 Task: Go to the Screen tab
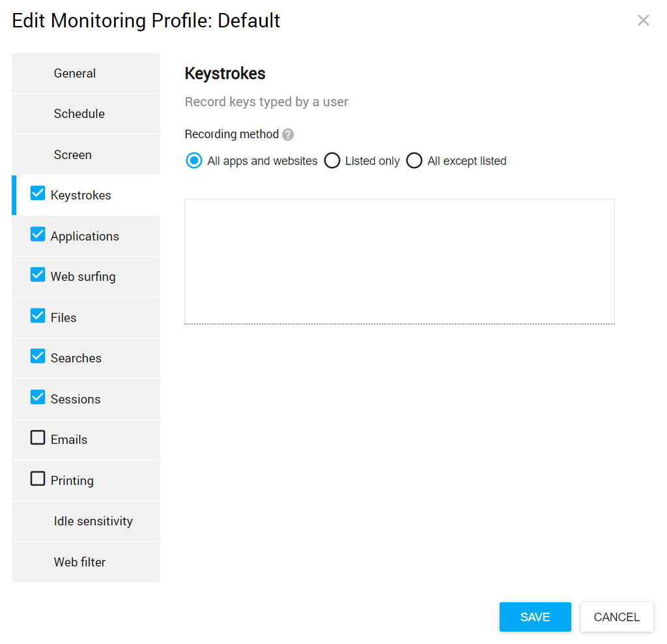[x=72, y=155]
